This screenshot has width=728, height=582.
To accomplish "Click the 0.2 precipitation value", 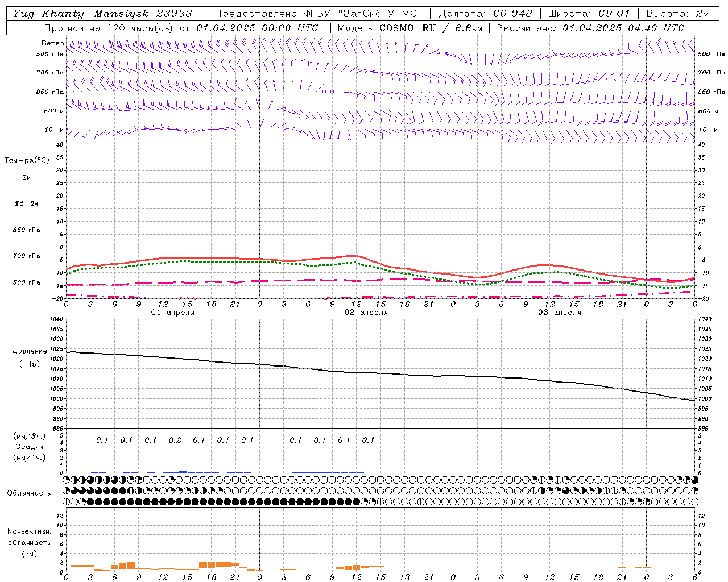I will 175,440.
